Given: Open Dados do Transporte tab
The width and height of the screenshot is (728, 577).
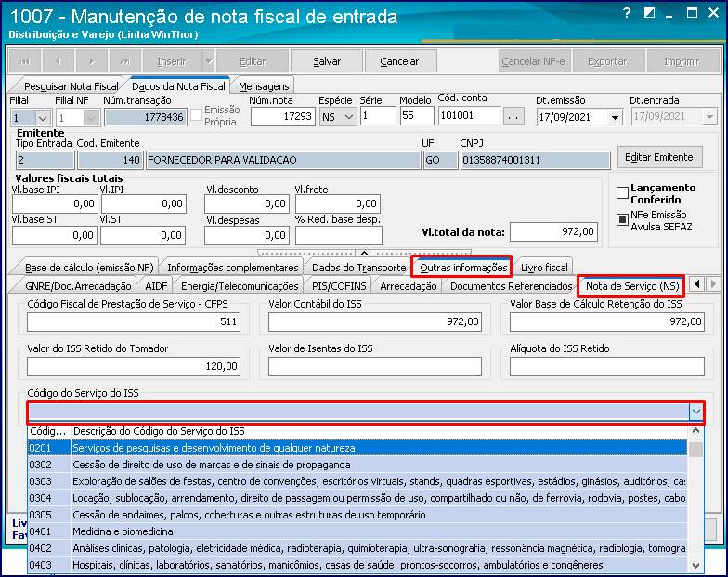Looking at the screenshot, I should pyautogui.click(x=358, y=268).
